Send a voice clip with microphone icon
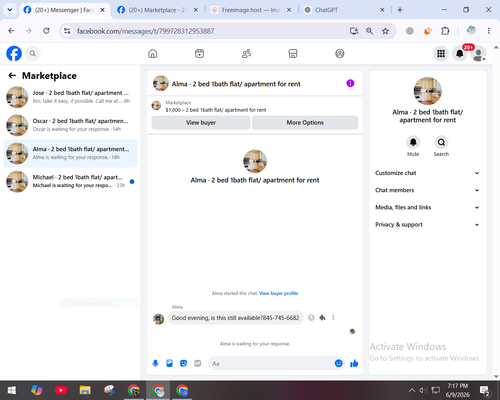The width and height of the screenshot is (500, 400). (155, 363)
